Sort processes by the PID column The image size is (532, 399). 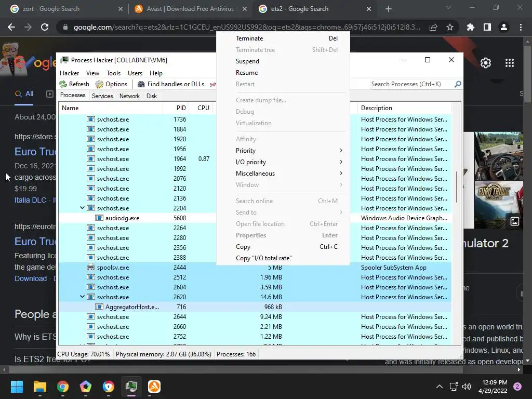point(176,108)
